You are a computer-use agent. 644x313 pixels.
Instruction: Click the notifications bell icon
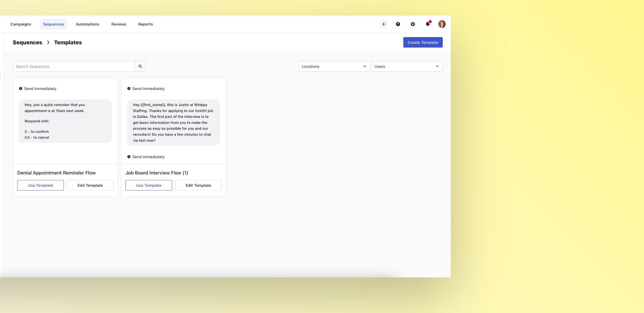tap(427, 24)
